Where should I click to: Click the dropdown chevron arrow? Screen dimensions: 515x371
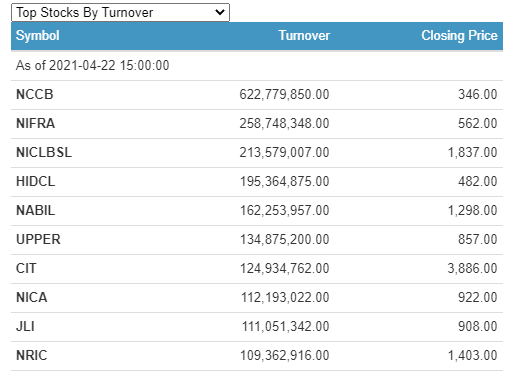[220, 13]
